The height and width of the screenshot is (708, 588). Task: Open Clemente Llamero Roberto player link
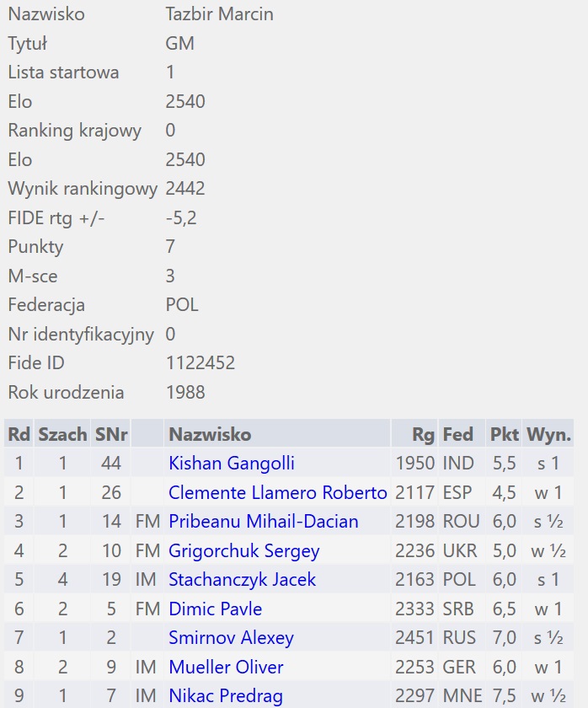(277, 492)
